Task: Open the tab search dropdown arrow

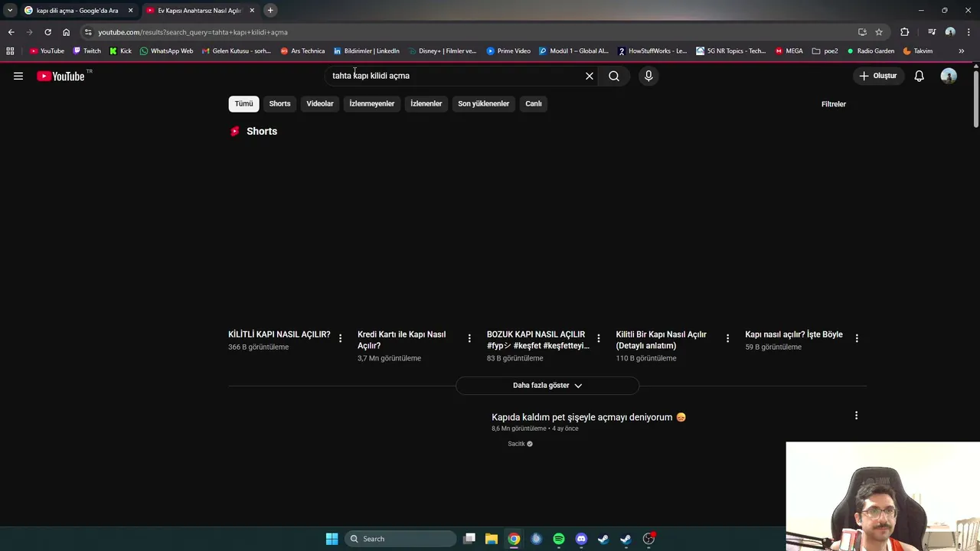Action: 9,11
